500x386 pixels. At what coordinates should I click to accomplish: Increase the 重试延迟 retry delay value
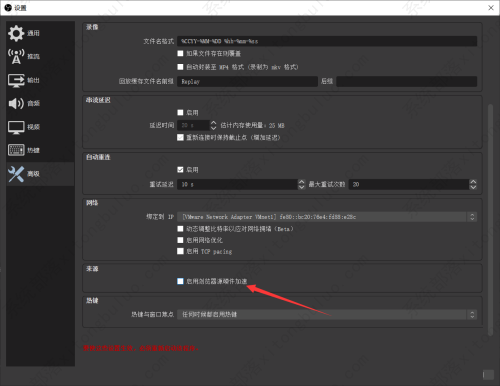tap(301, 182)
